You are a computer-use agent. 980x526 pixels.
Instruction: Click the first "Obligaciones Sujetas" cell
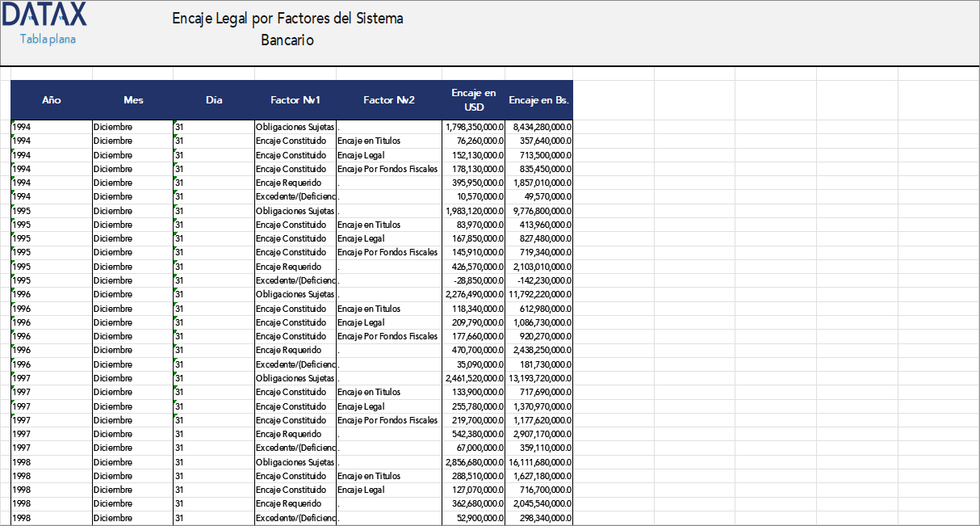295,127
